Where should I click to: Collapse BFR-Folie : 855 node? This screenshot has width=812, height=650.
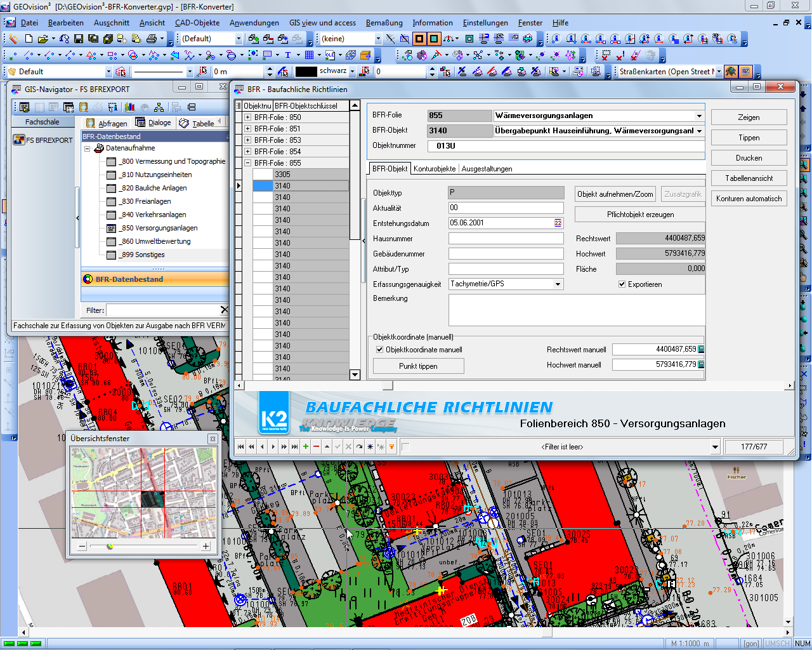[x=247, y=163]
